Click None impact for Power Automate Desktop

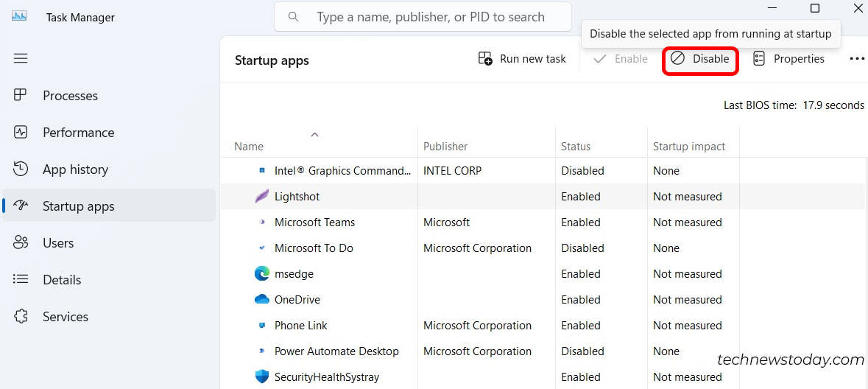666,351
